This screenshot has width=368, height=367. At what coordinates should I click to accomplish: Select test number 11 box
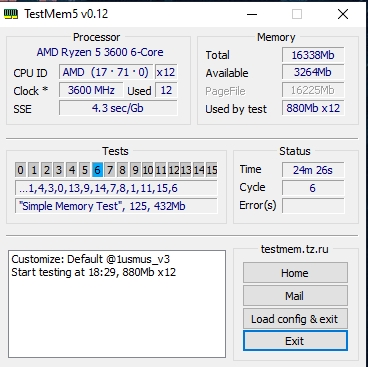click(161, 170)
